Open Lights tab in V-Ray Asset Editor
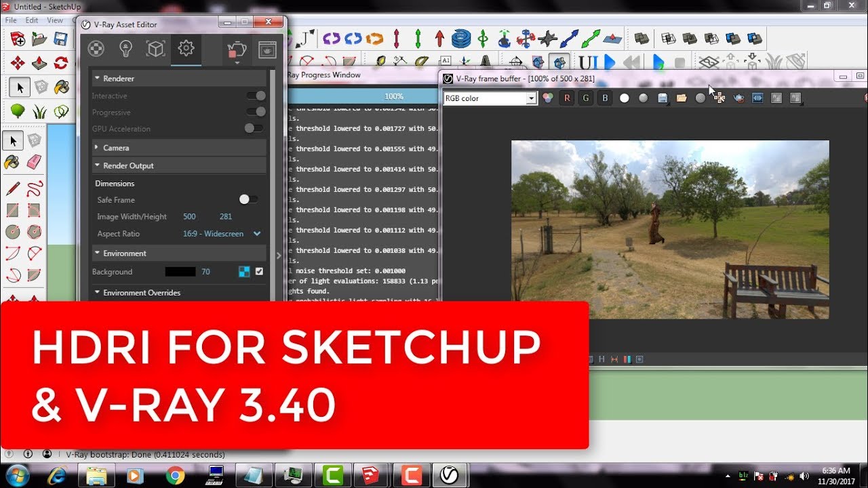This screenshot has height=488, width=868. (125, 49)
